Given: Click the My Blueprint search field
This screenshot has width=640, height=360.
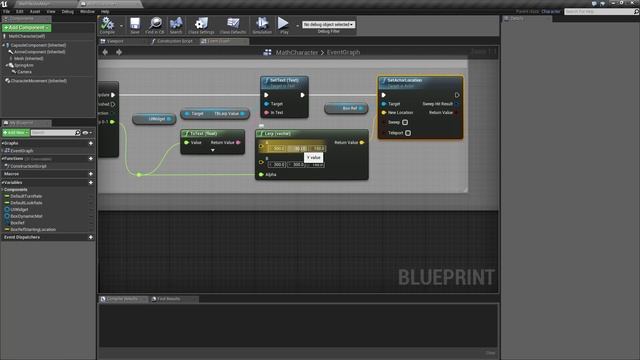Looking at the screenshot, I should (x=53, y=133).
